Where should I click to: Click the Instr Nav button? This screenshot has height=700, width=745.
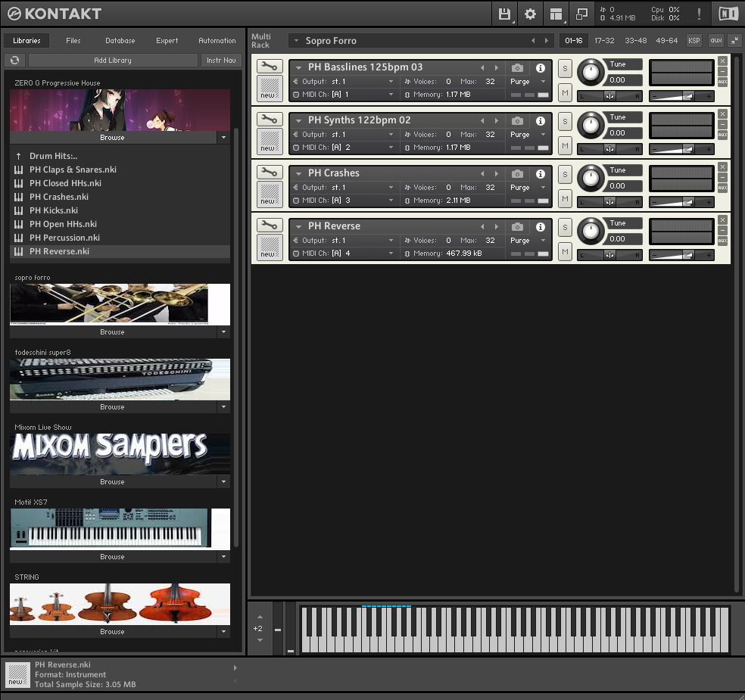(x=221, y=61)
